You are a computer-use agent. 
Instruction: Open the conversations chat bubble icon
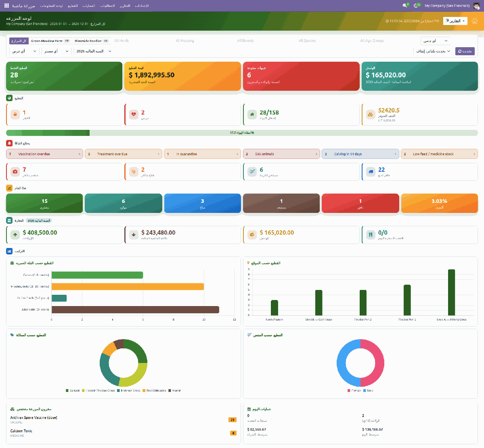click(x=404, y=6)
